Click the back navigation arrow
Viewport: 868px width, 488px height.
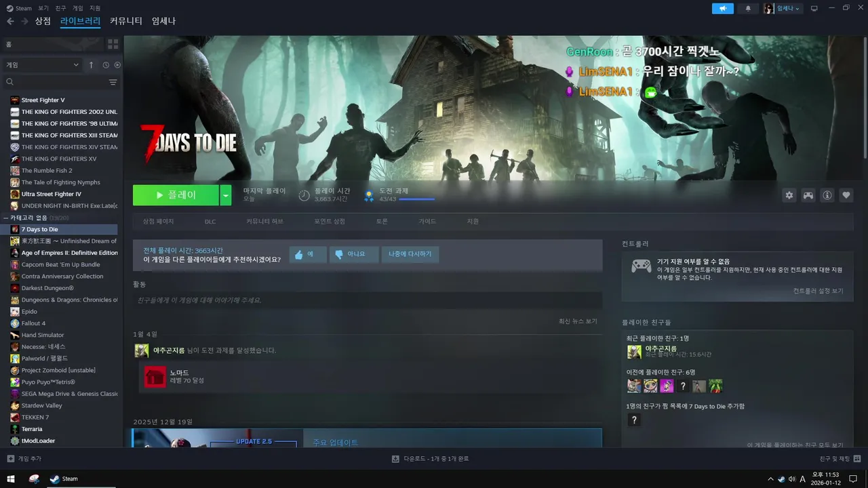pyautogui.click(x=10, y=21)
